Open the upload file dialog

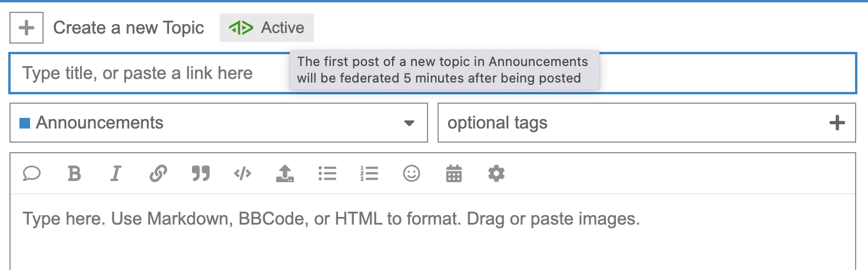pos(285,173)
